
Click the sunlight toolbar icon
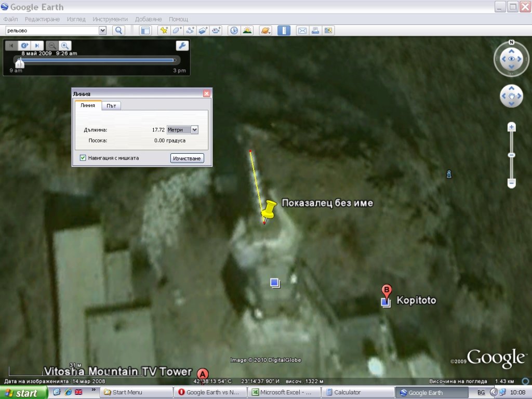[x=247, y=31]
